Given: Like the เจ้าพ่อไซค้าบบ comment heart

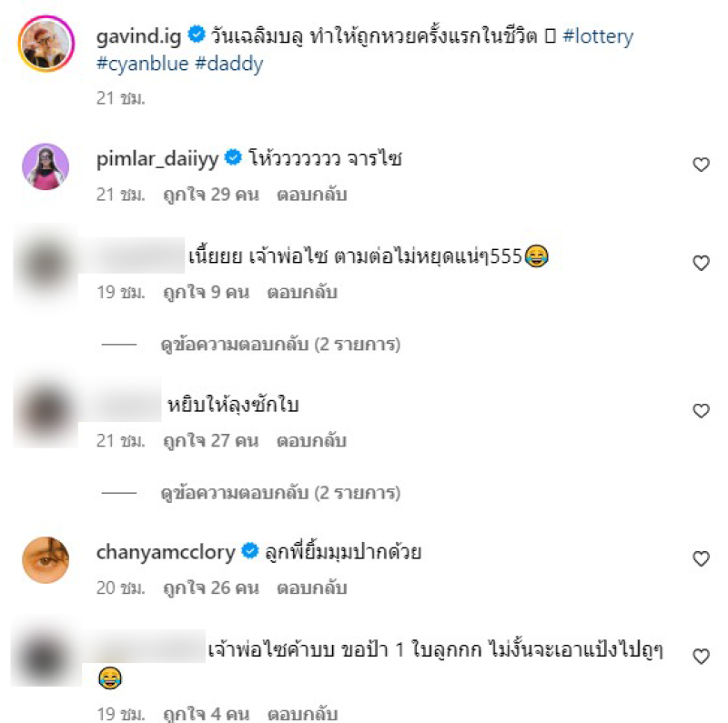Looking at the screenshot, I should tap(701, 657).
